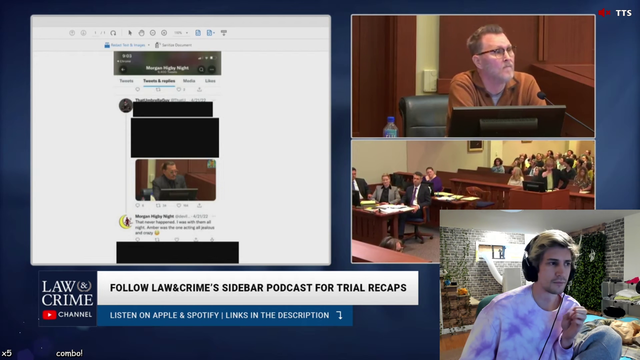This screenshot has width=640, height=360.
Task: Rotate the document using the rotate icon
Action: point(113,33)
